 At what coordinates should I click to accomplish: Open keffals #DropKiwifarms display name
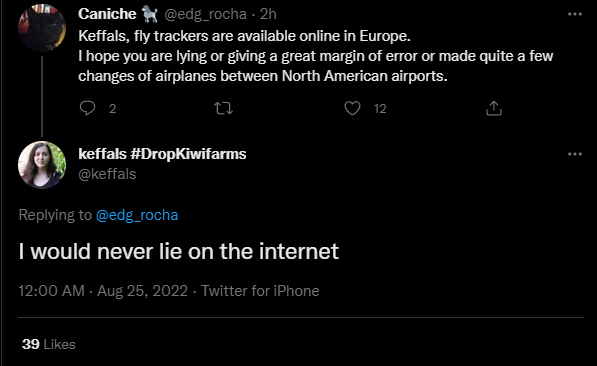(x=162, y=154)
